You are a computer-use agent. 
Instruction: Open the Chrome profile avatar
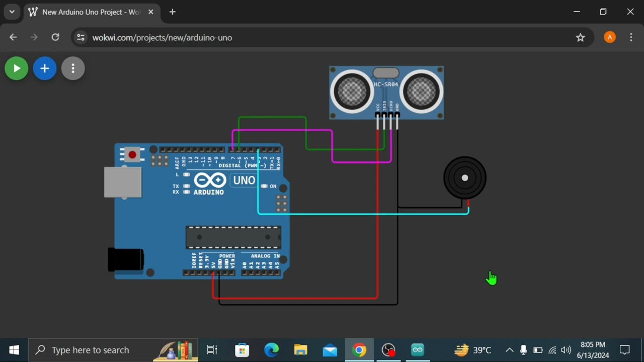(610, 37)
